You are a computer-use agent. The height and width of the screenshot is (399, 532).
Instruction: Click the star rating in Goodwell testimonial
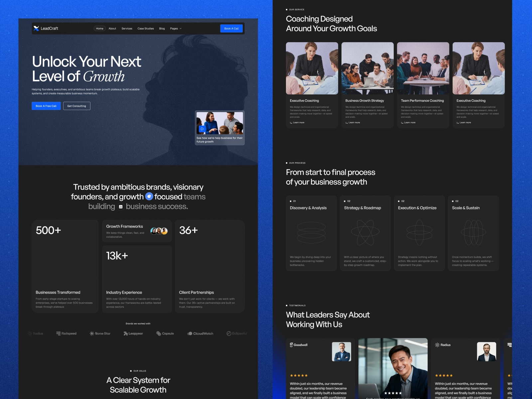(x=299, y=375)
